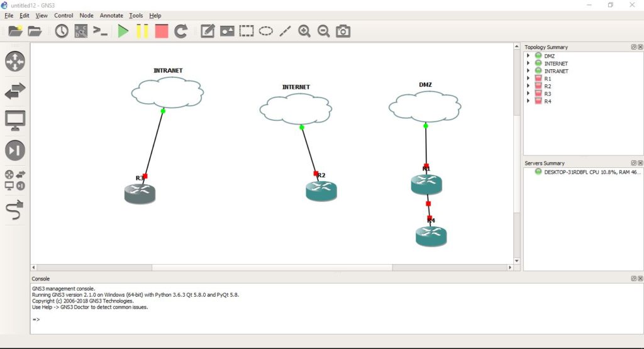Select the INTERNET cloud node
Image resolution: width=644 pixels, height=349 pixels.
(x=296, y=109)
